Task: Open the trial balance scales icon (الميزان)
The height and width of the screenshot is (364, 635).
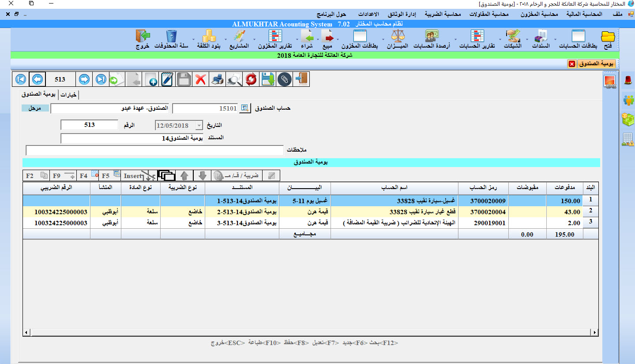Action: pos(398,39)
